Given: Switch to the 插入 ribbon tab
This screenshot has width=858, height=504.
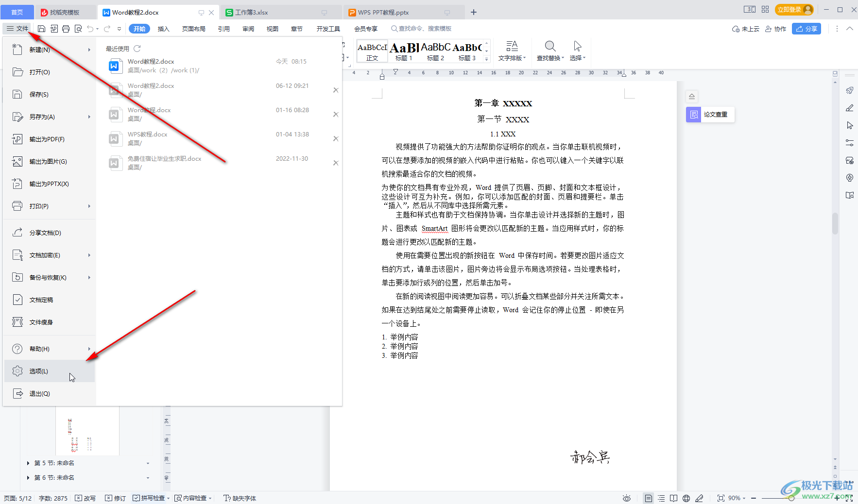Looking at the screenshot, I should click(163, 29).
